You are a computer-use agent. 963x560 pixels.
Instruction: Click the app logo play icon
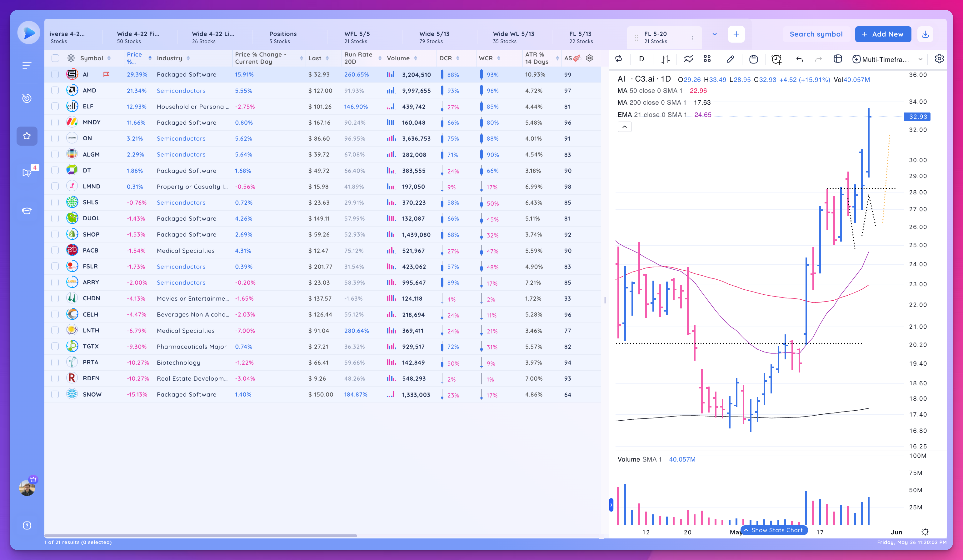(29, 33)
